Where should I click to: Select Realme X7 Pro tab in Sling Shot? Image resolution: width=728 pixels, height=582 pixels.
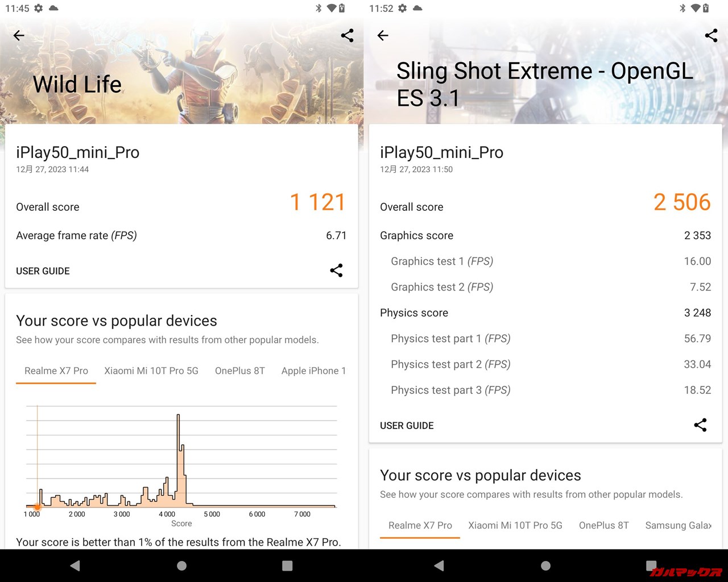pos(420,525)
